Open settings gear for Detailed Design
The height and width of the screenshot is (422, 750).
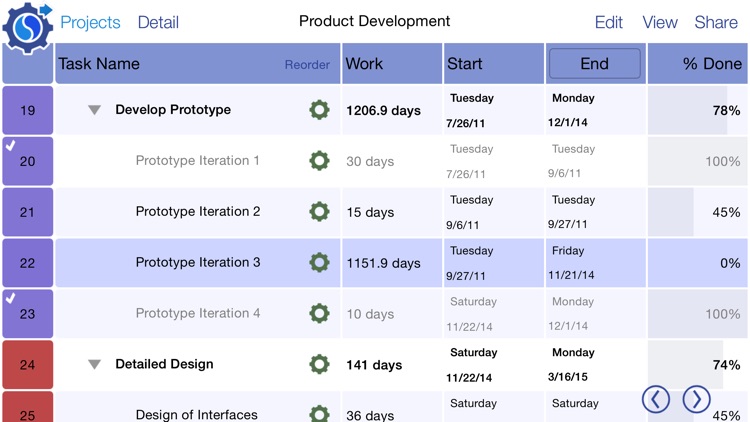319,364
